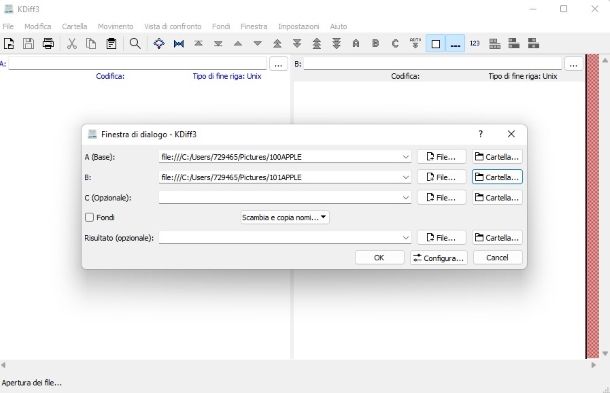Open the File menu
The image size is (610, 393).
tap(8, 26)
